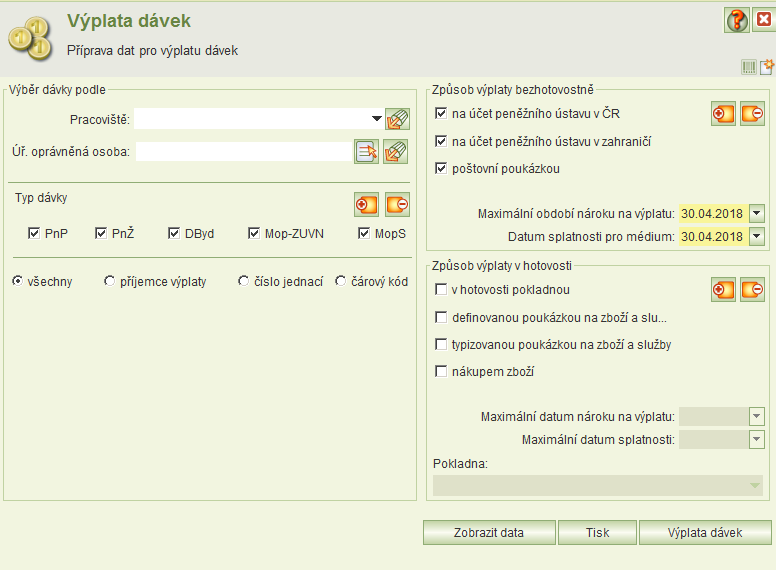The width and height of the screenshot is (776, 570).
Task: Click the Maximální období nároku date field
Action: tap(713, 214)
